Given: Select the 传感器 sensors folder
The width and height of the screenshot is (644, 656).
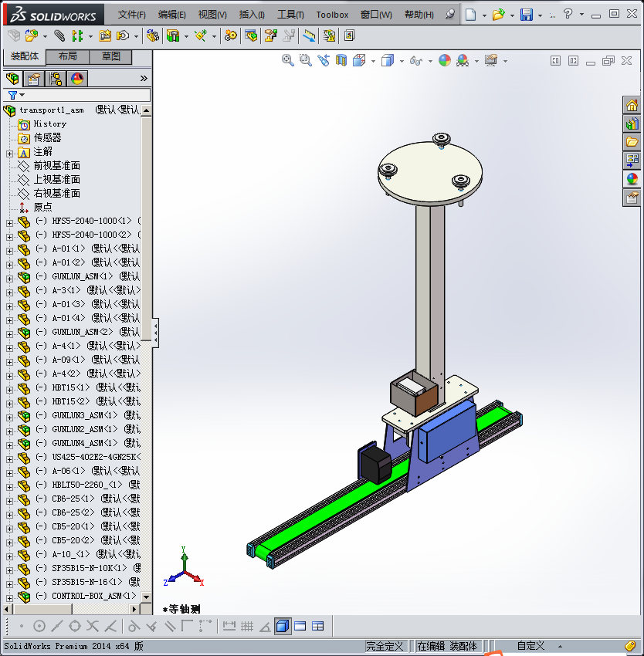Looking at the screenshot, I should coord(47,137).
